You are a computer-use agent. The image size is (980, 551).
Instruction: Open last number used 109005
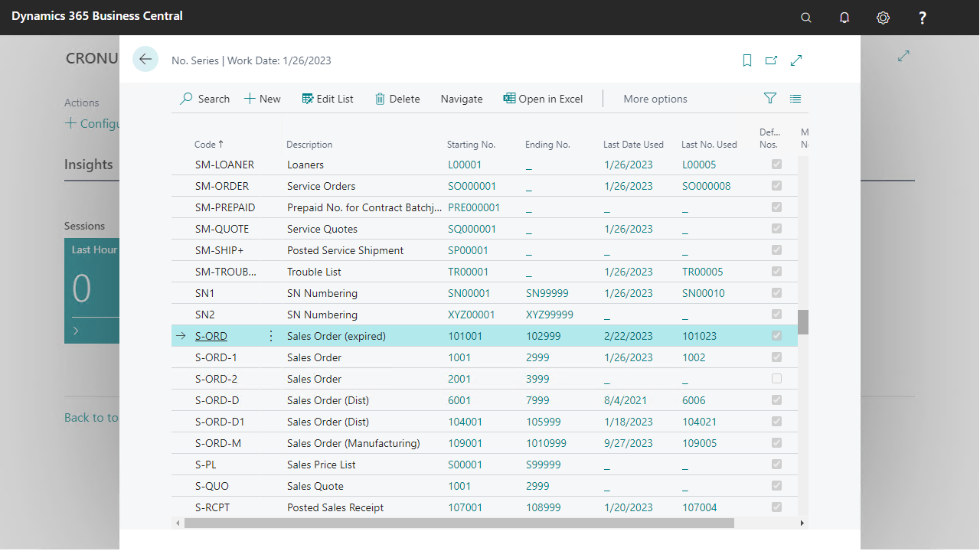[x=700, y=443]
